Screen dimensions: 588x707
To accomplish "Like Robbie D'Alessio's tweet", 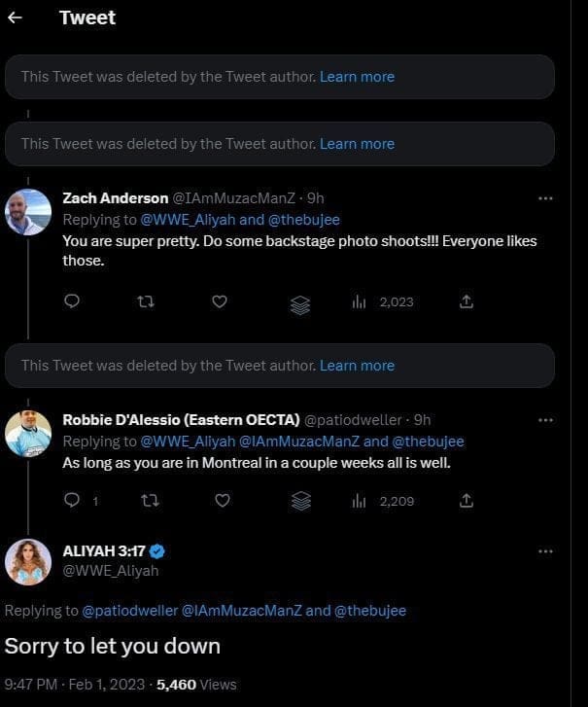I will pyautogui.click(x=223, y=500).
